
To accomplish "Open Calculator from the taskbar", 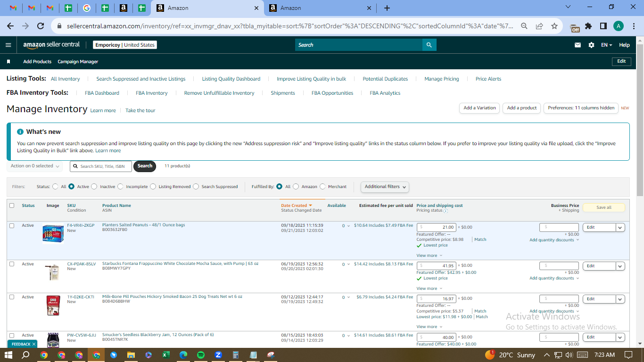I will coord(236,355).
